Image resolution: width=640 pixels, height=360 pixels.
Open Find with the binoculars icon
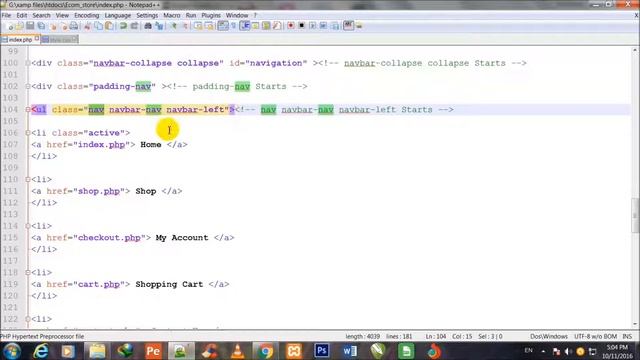pos(148,26)
